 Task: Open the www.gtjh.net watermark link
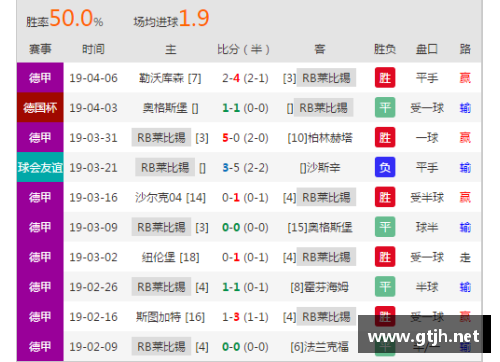point(424,337)
